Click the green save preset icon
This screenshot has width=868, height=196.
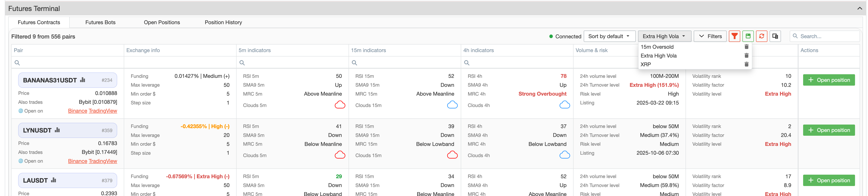[748, 36]
